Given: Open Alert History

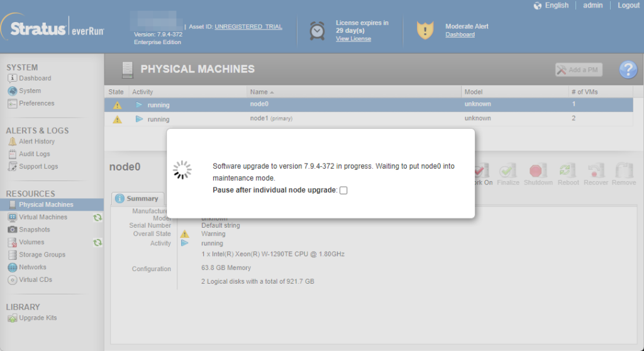Looking at the screenshot, I should pos(36,142).
